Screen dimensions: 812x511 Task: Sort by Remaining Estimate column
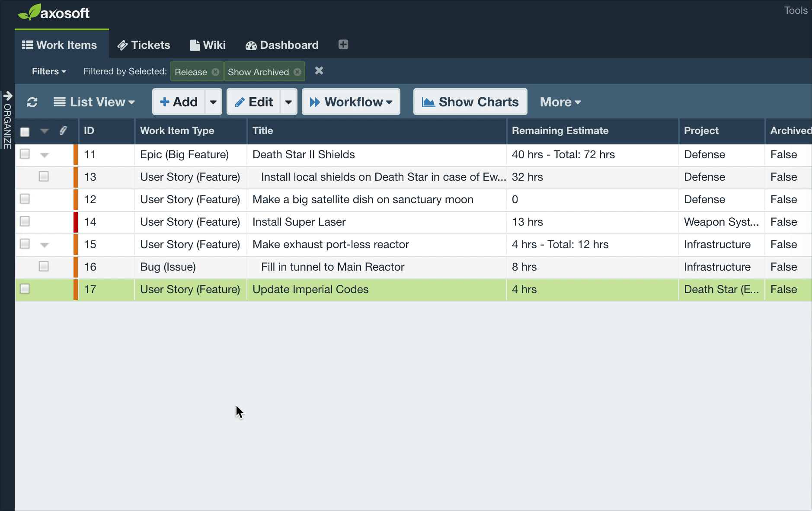pyautogui.click(x=592, y=131)
